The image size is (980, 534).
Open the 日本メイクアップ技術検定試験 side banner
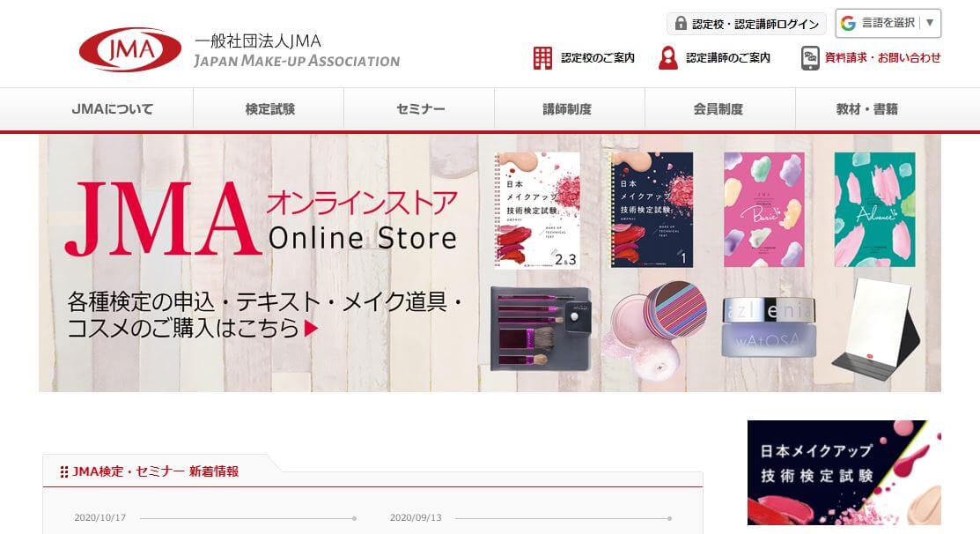point(844,472)
